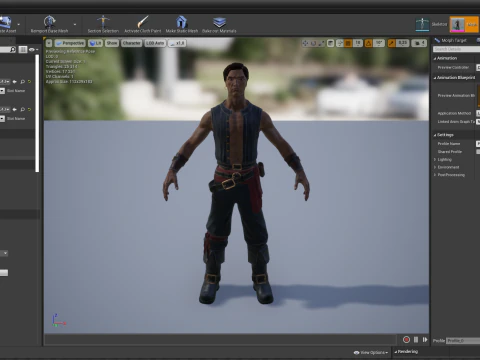The width and height of the screenshot is (480, 360).
Task: Click the Reimport Base Mesh toolbar icon
Action: pyautogui.click(x=49, y=22)
